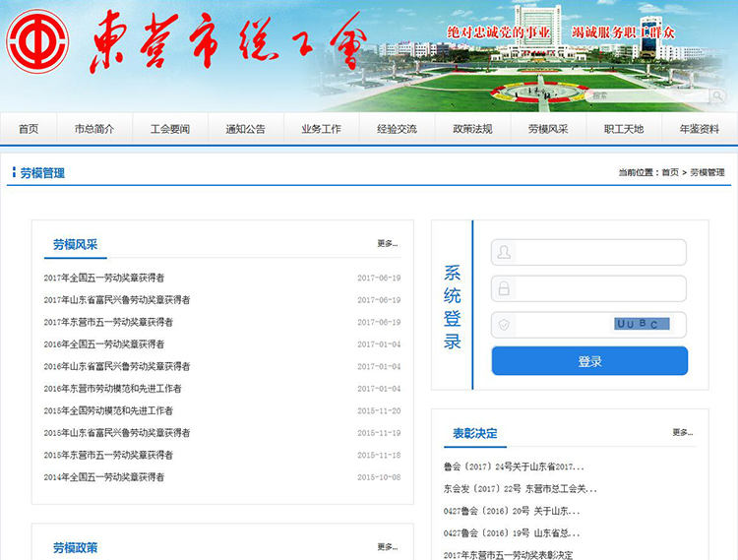
Task: Open 2017年全国五一劳动奖章获得者 article
Action: click(x=104, y=278)
